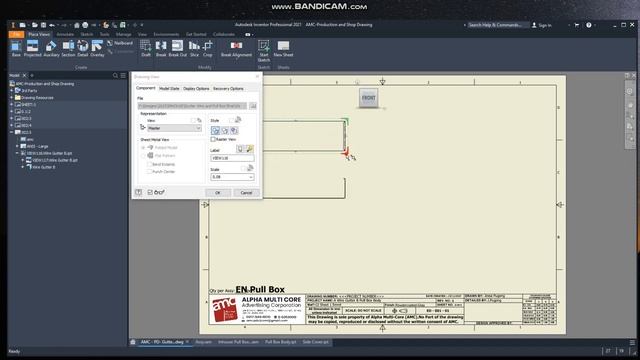Expand VIEW117 Wire Gutter child node
640x360 pixels.
23,160
